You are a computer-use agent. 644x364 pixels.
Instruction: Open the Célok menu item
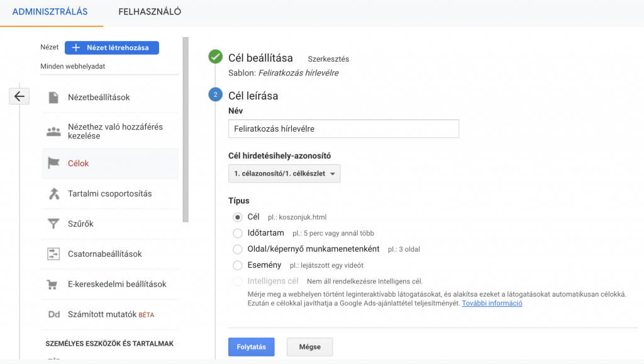point(110,163)
